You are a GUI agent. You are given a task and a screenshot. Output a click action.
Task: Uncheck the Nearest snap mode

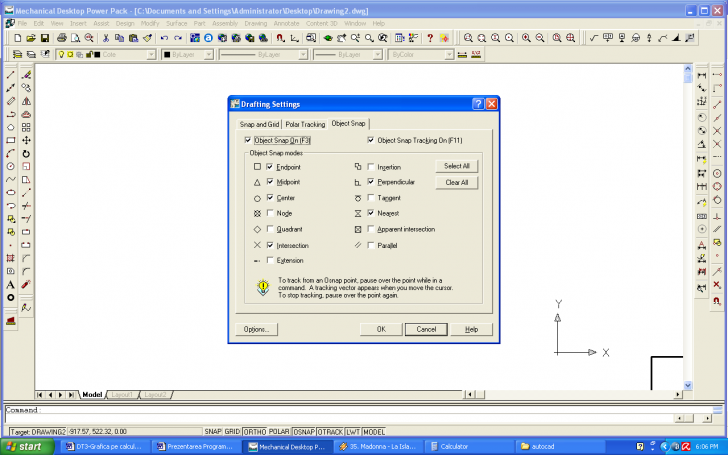pos(371,213)
